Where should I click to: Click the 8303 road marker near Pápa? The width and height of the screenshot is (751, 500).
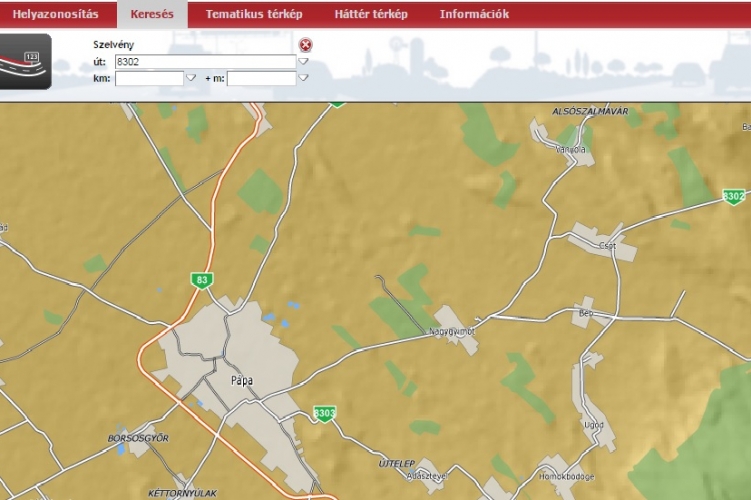324,412
